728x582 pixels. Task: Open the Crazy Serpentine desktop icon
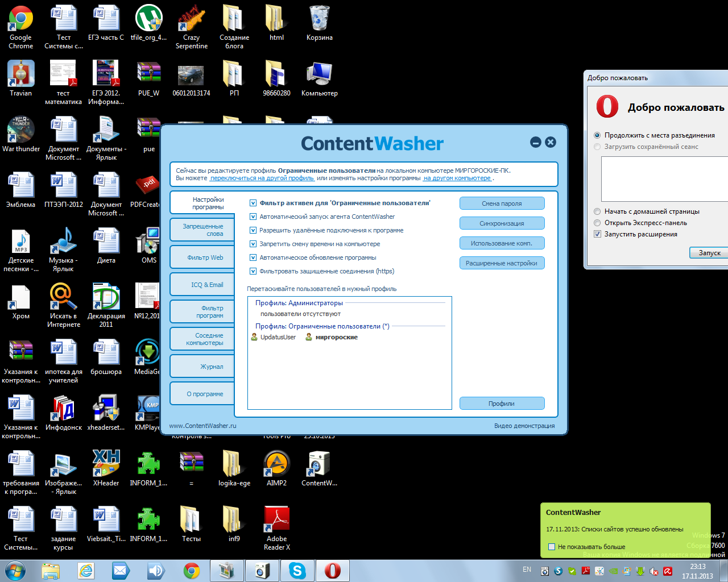click(192, 27)
